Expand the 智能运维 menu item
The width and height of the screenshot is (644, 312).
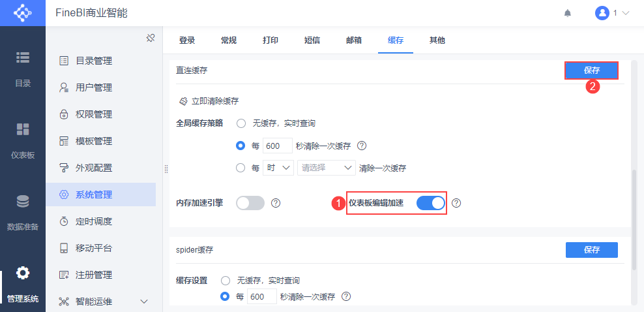coord(144,302)
